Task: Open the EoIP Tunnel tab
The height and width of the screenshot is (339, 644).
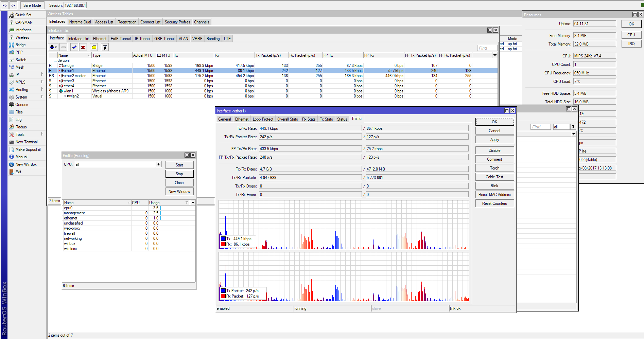Action: (x=121, y=39)
